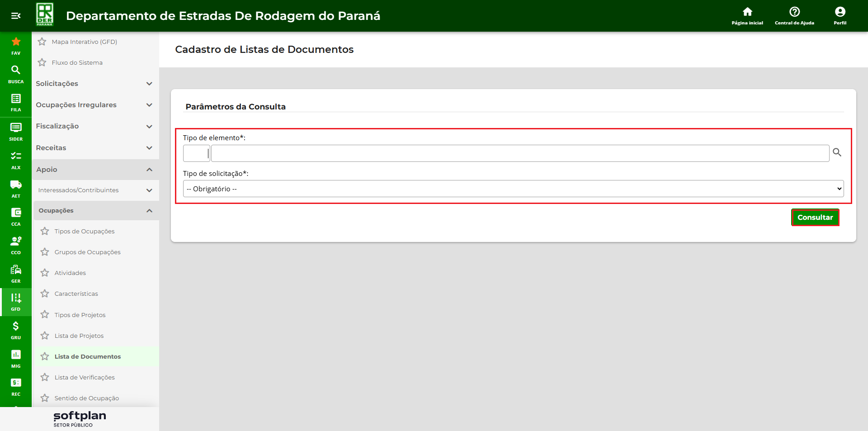868x431 pixels.
Task: Click the FILA queue icon
Action: click(x=16, y=102)
